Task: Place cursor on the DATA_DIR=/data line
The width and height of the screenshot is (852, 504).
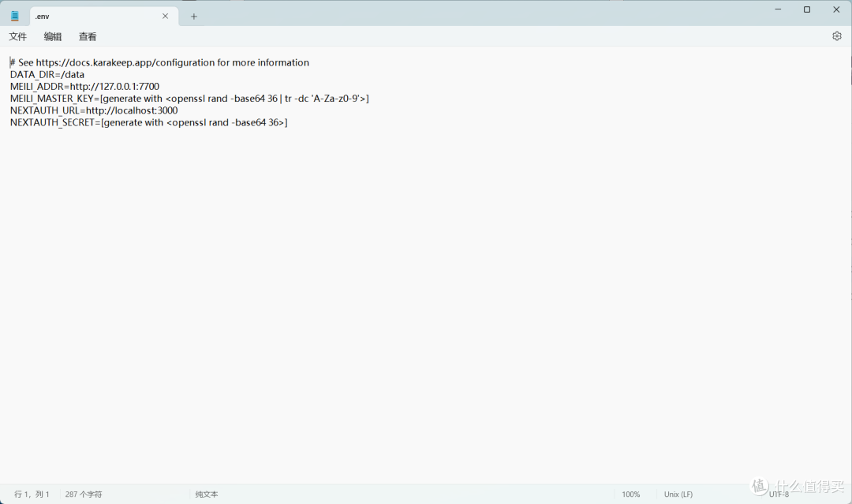Action: [x=47, y=75]
